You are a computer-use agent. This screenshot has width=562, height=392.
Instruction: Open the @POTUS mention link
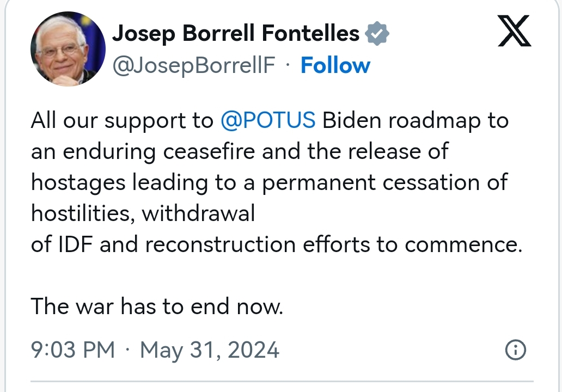click(268, 120)
